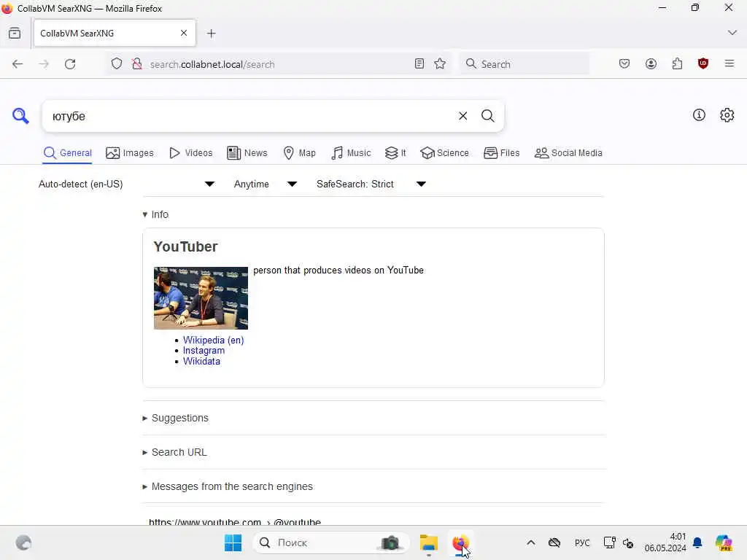Open the Pocket save icon
The width and height of the screenshot is (747, 560).
coord(624,64)
